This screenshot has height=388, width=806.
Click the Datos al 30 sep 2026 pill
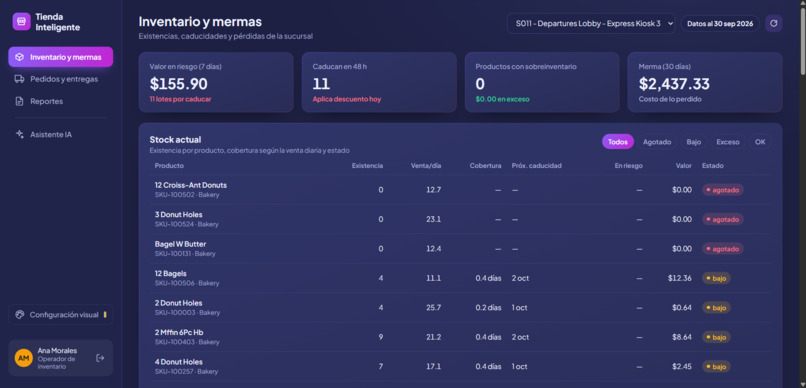720,24
